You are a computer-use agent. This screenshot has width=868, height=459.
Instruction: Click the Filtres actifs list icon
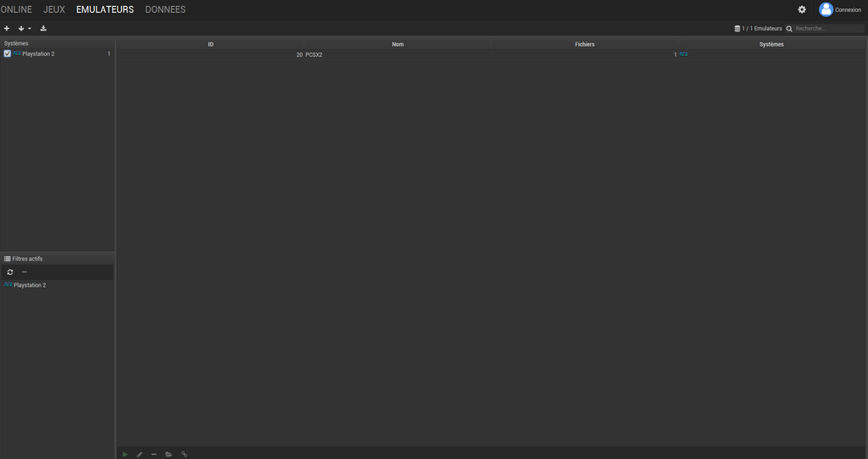(7, 259)
